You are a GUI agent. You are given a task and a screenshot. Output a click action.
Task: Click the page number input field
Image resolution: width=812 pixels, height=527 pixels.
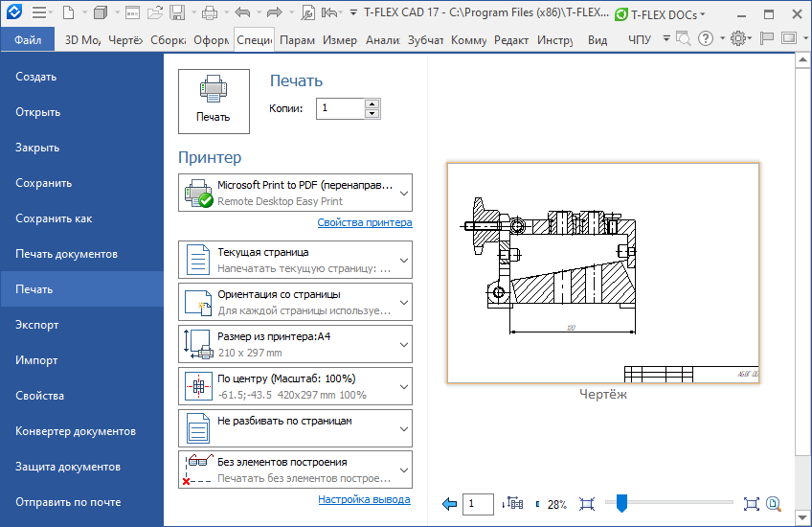click(478, 504)
